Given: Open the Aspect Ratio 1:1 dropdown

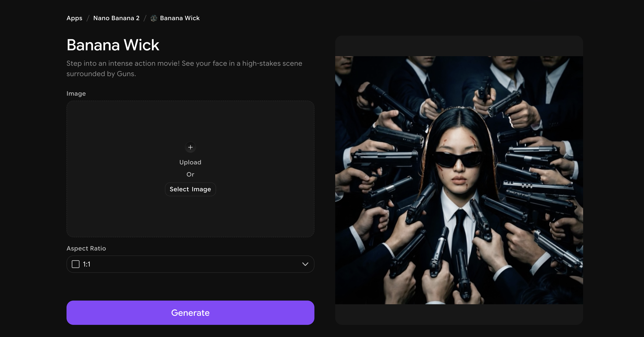Looking at the screenshot, I should [x=190, y=264].
